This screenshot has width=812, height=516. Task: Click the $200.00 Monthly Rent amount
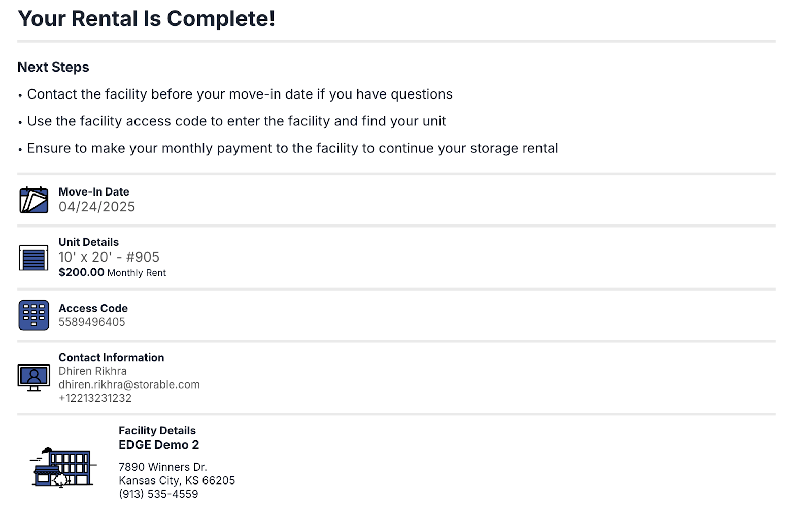pyautogui.click(x=81, y=272)
